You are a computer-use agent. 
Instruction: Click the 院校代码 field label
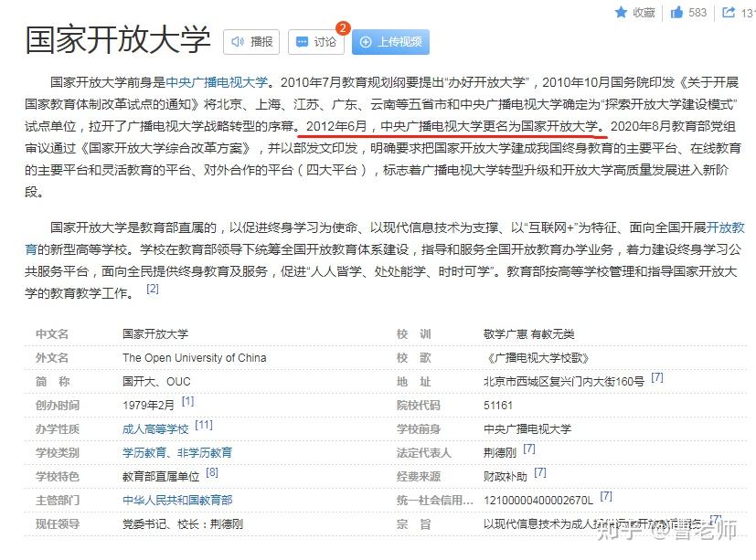click(x=419, y=406)
